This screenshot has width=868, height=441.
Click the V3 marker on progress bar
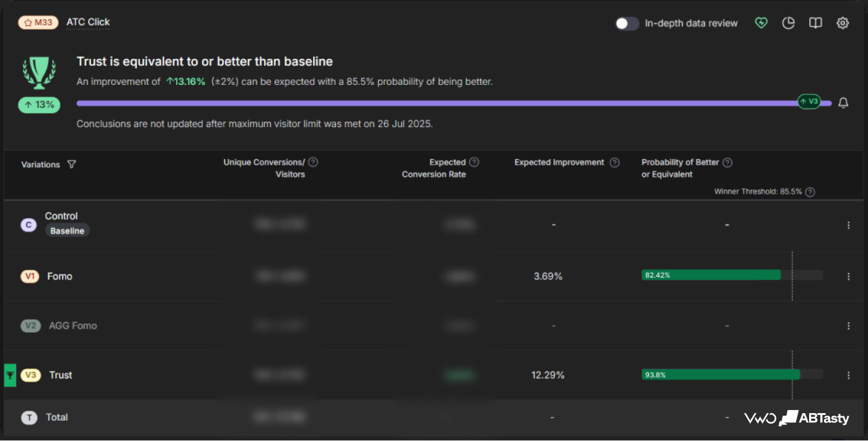[x=808, y=102]
